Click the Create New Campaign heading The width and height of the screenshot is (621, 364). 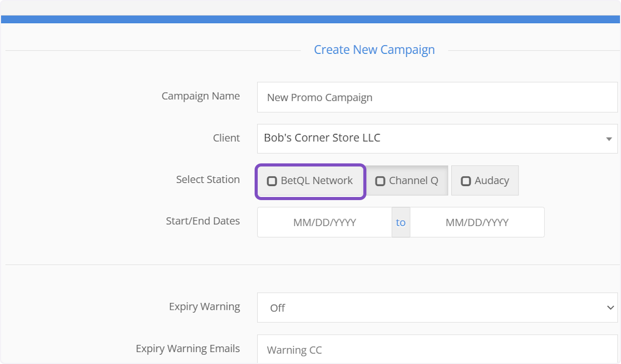(x=374, y=50)
